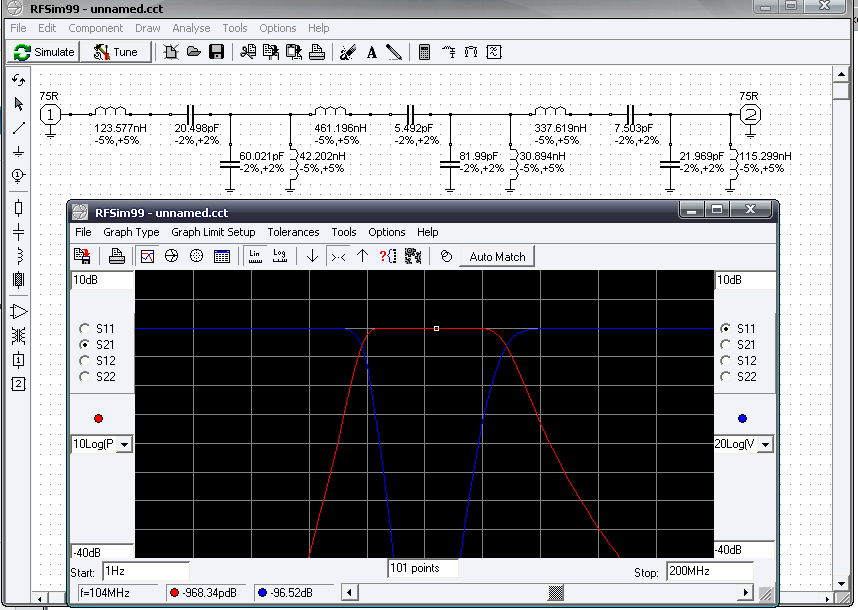Click the left 10dB upper limit field
858x610 pixels.
102,280
